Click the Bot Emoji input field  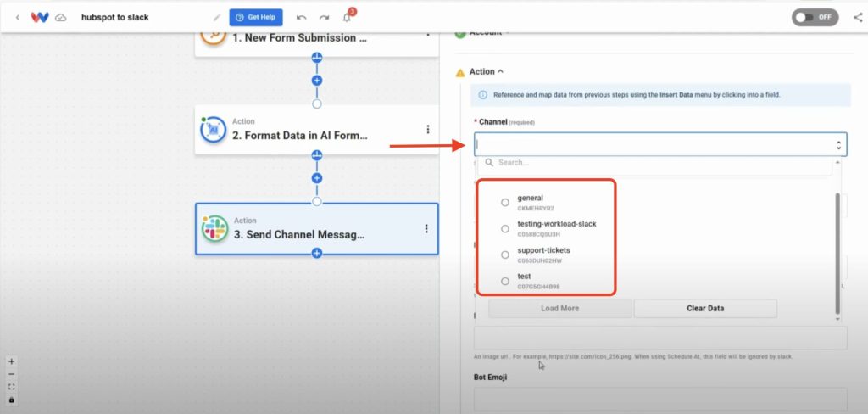(660, 399)
